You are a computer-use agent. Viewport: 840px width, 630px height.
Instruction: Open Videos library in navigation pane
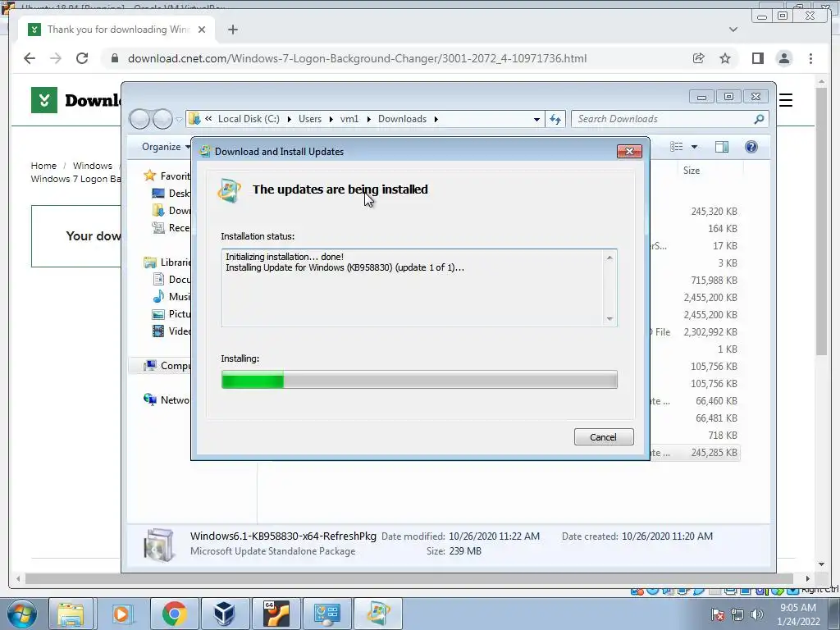(x=171, y=331)
